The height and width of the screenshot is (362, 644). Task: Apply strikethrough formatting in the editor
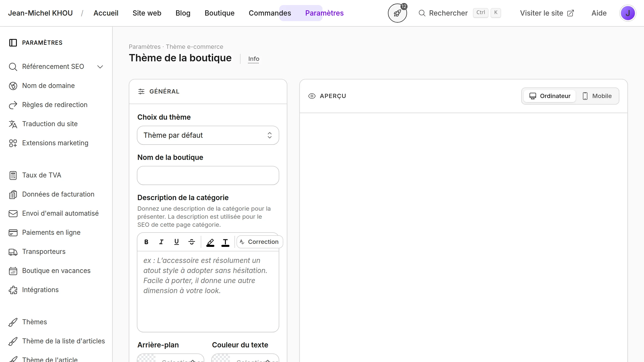coord(192,242)
